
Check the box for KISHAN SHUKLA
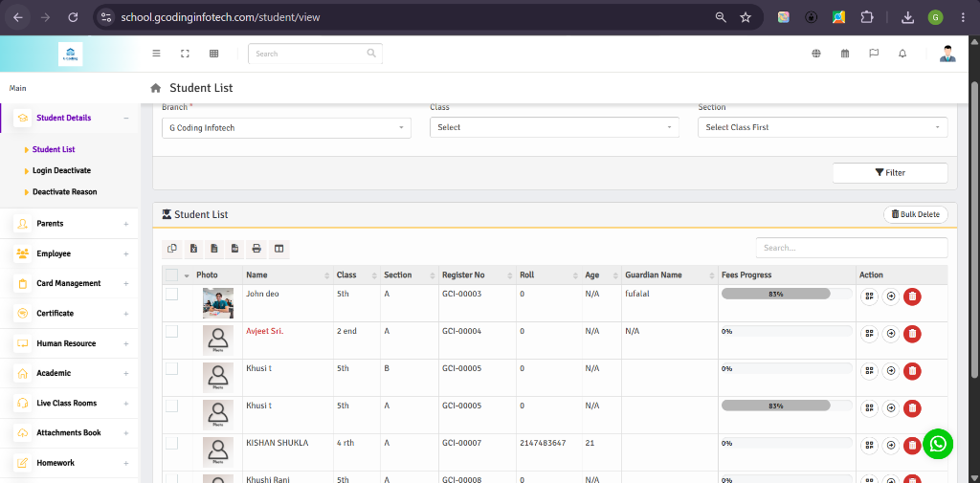coord(172,443)
